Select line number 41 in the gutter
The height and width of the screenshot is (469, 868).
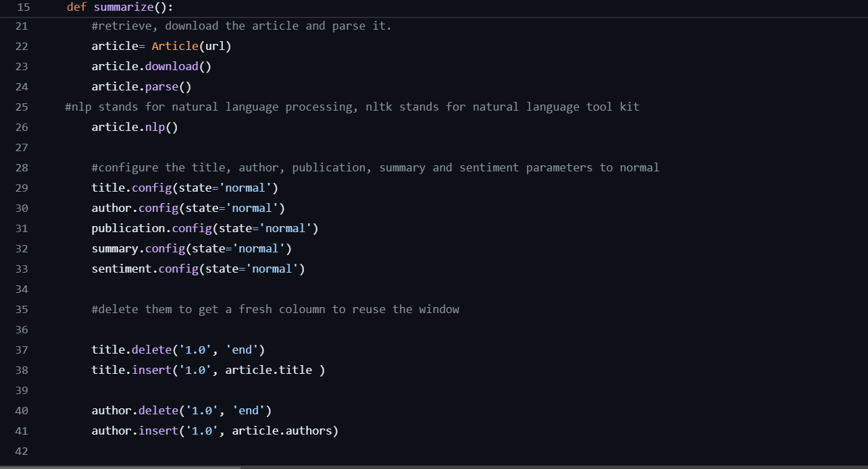point(22,431)
